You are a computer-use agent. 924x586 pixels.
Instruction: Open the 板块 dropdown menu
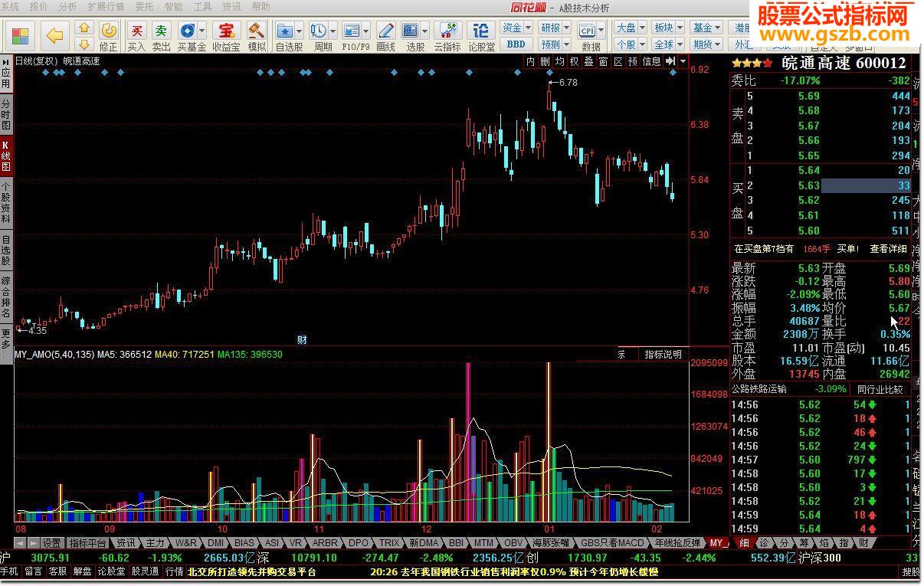(x=668, y=28)
